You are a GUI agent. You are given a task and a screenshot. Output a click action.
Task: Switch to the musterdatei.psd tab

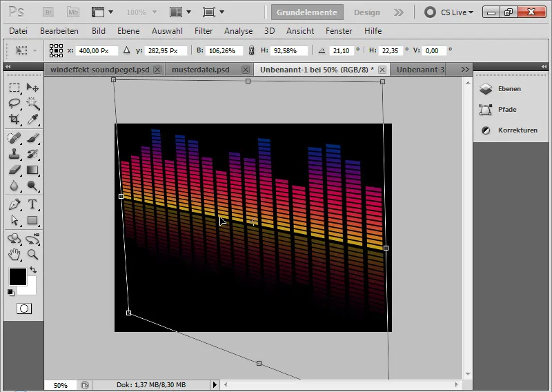(x=200, y=70)
